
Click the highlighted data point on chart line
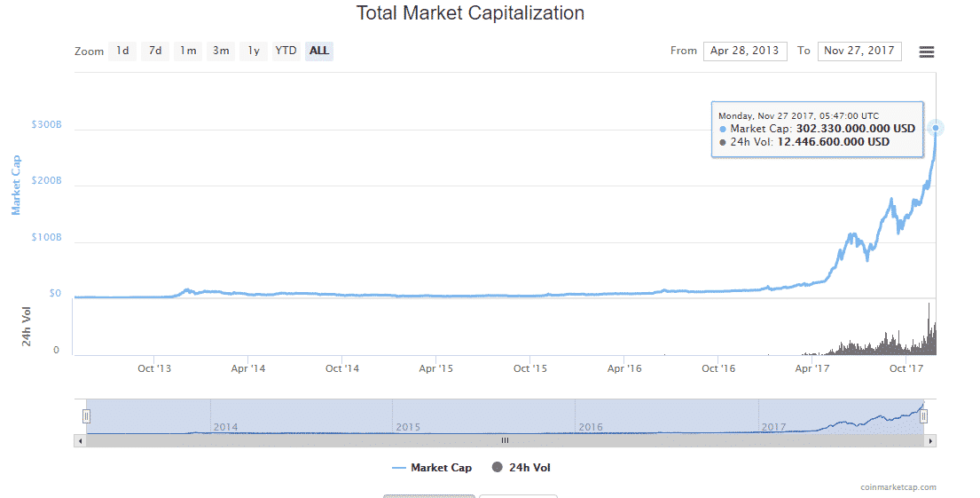[x=936, y=129]
